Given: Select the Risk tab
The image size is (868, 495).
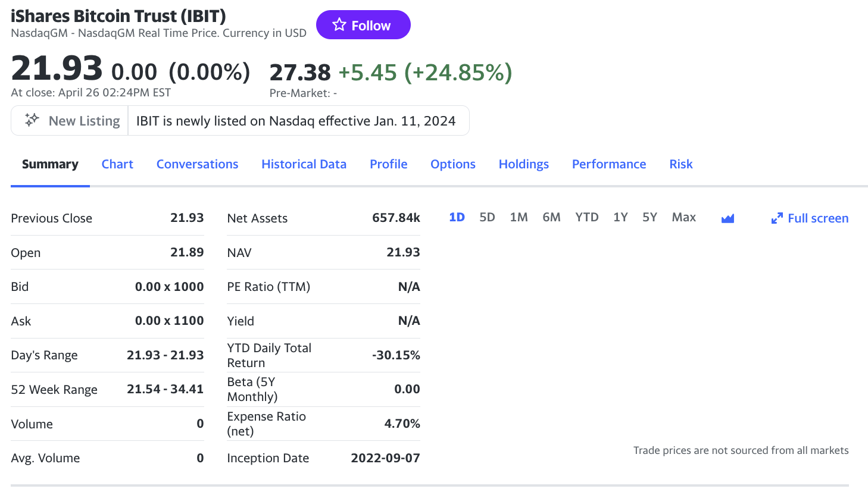Looking at the screenshot, I should [x=681, y=164].
